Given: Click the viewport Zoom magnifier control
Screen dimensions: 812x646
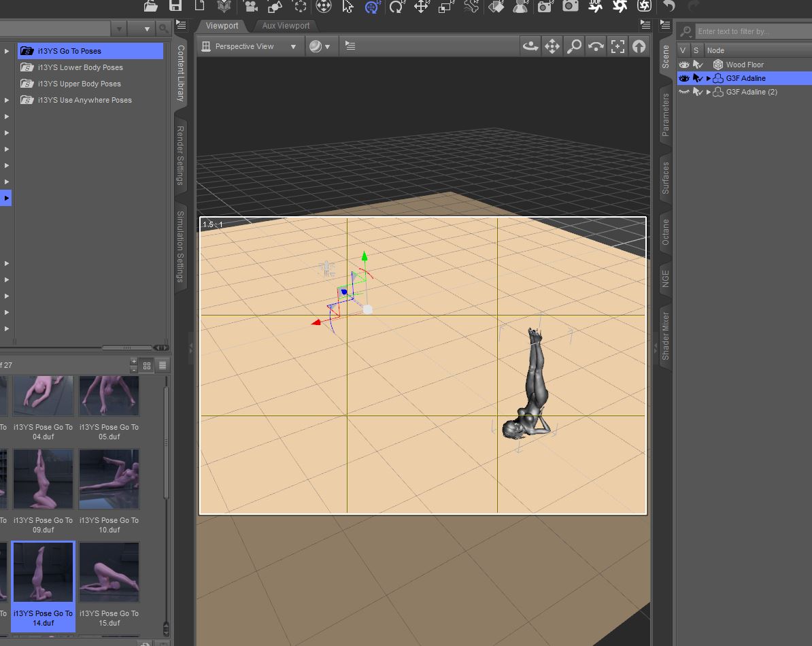Looking at the screenshot, I should click(574, 46).
